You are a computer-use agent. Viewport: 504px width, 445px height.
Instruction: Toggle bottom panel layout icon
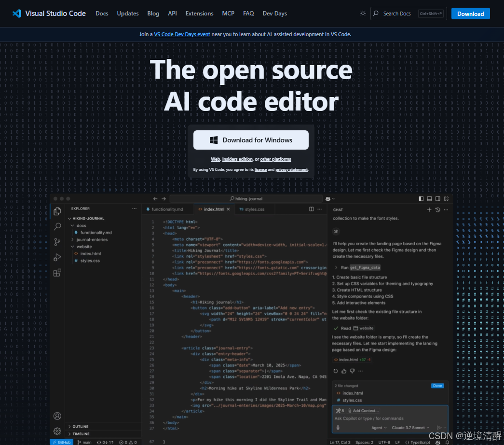pyautogui.click(x=429, y=199)
